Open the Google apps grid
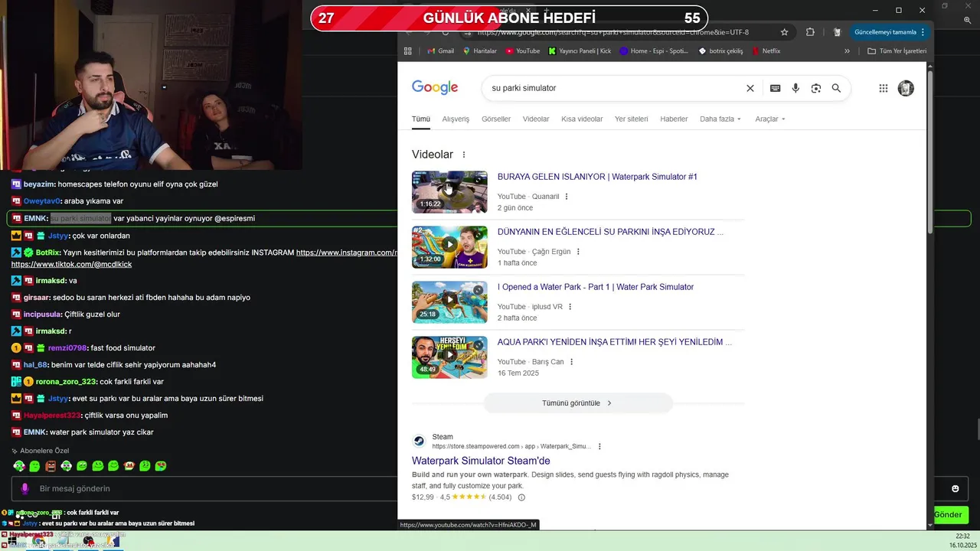 (x=883, y=88)
